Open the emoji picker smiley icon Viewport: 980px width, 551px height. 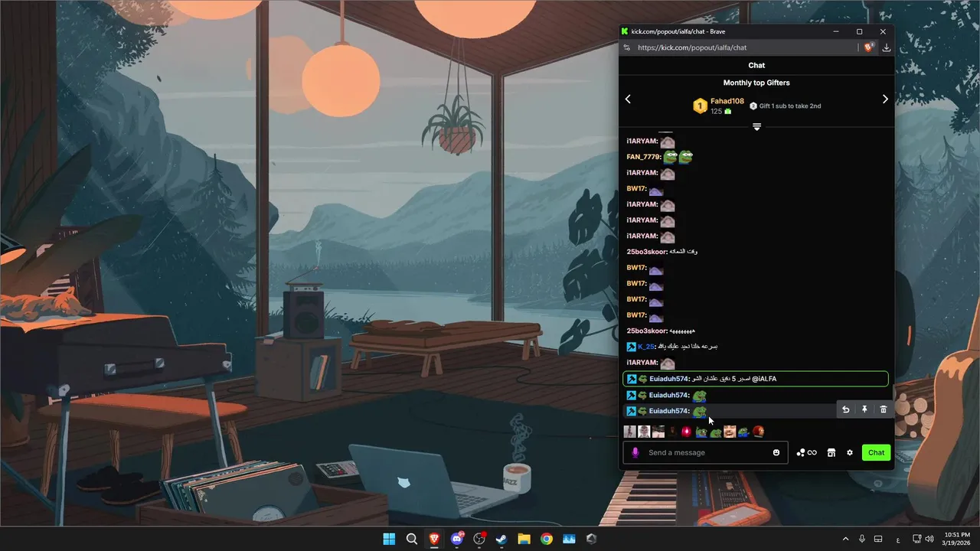pos(776,452)
